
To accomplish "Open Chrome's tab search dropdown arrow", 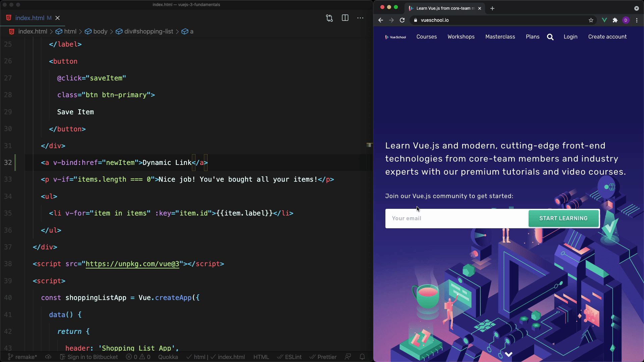I will click(x=637, y=8).
